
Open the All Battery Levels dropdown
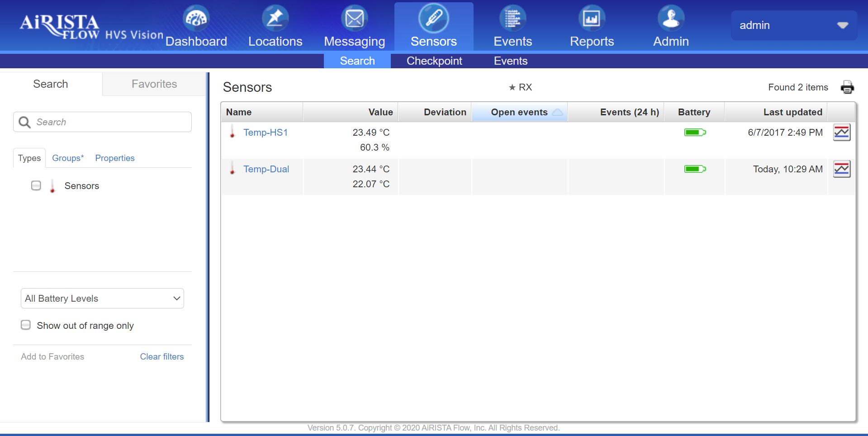coord(102,299)
